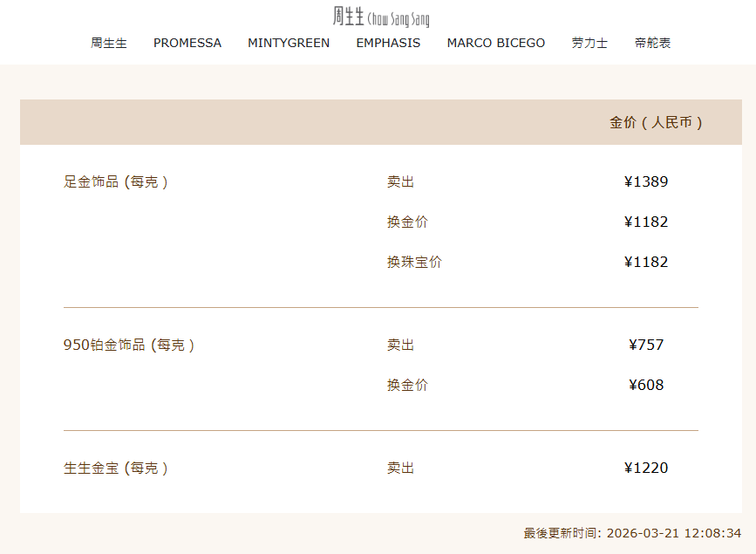Screen dimensions: 756x554
Task: Select EMPHASIS in the brand navigation
Action: 388,43
